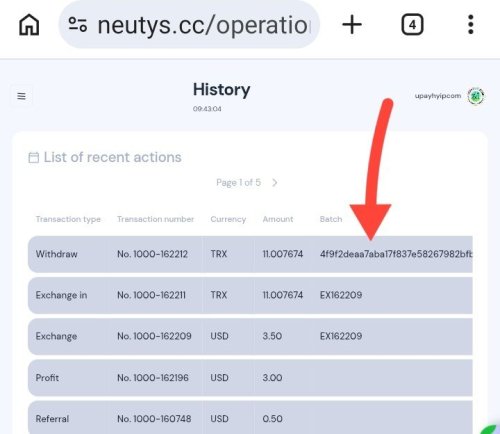The height and width of the screenshot is (434, 500).
Task: Select the Exchange in transaction row
Action: click(x=250, y=295)
